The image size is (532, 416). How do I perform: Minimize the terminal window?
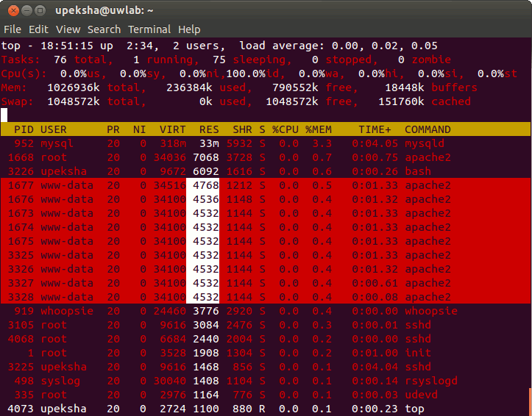point(26,10)
